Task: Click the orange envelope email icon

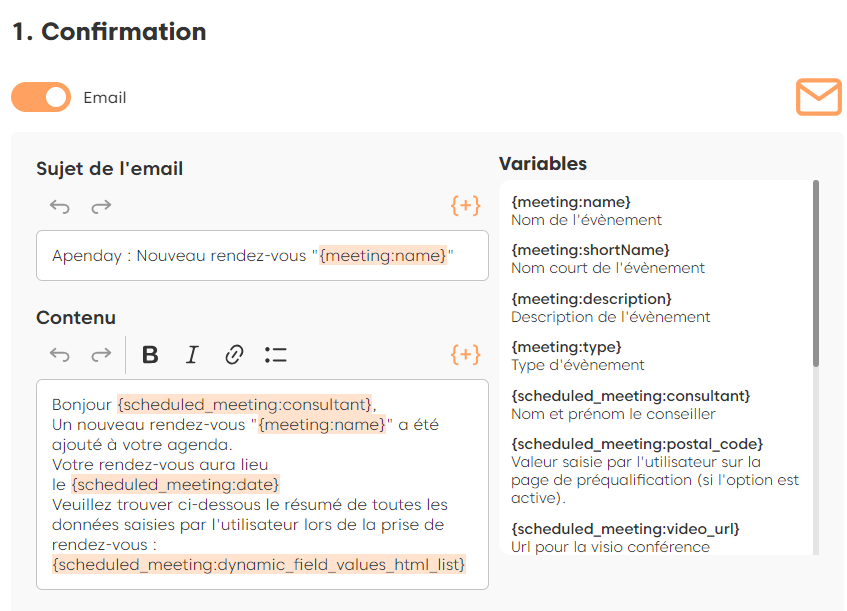Action: 818,97
